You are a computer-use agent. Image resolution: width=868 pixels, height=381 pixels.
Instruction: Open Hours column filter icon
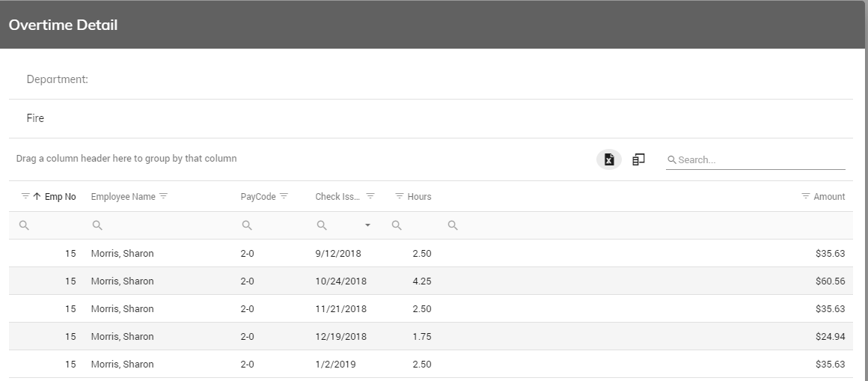pyautogui.click(x=400, y=196)
